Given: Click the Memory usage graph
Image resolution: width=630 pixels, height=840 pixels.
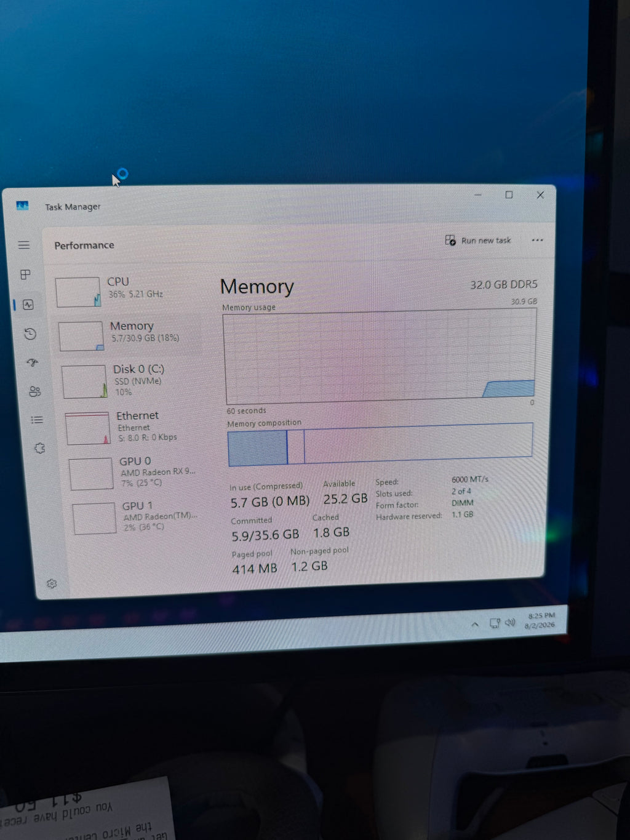Looking at the screenshot, I should (x=381, y=356).
